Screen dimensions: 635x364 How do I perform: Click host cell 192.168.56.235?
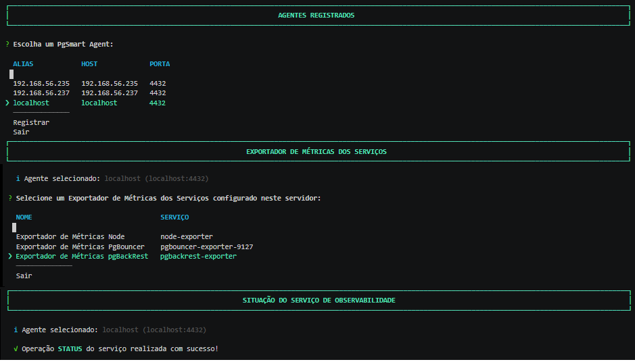110,83
